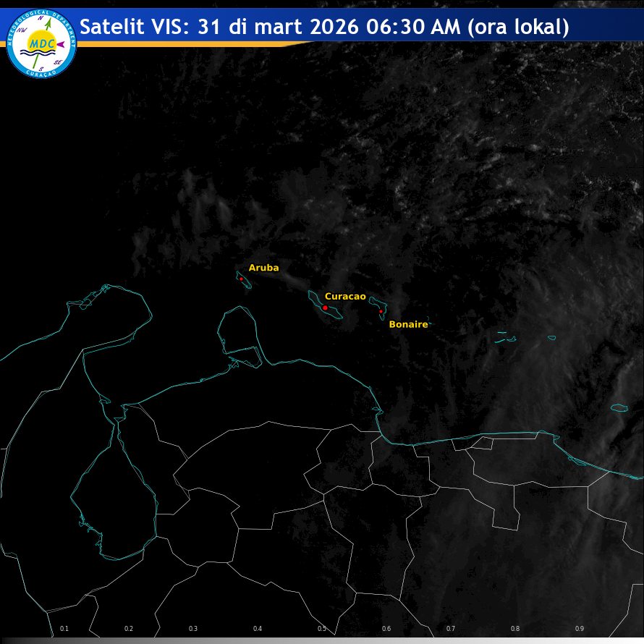The height and width of the screenshot is (644, 644).
Task: Click the red dot marker on Curacao
Action: click(x=325, y=308)
